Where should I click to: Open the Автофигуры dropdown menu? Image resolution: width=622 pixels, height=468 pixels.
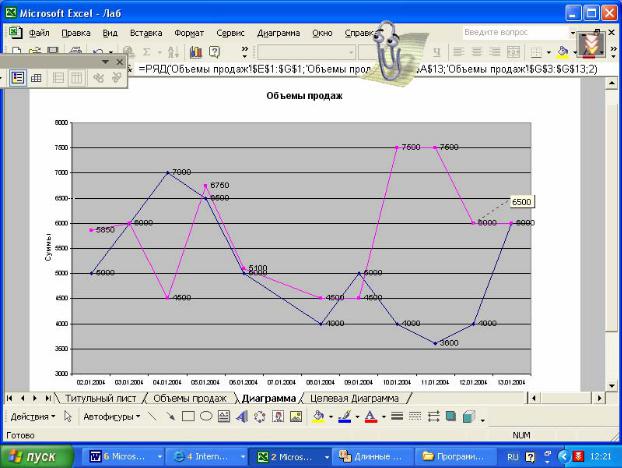111,416
